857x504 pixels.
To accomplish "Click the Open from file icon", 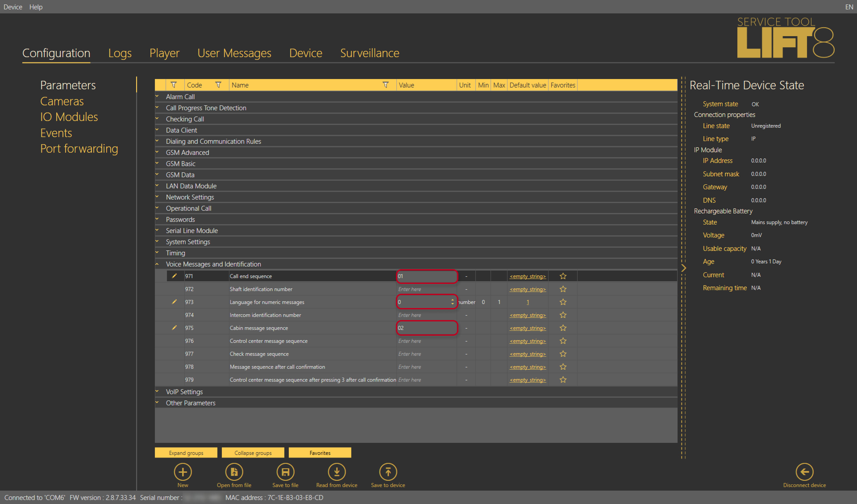I will [234, 472].
